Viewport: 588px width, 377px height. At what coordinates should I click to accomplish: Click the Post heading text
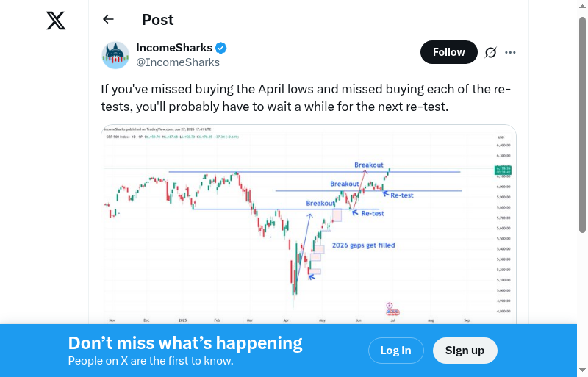[158, 20]
